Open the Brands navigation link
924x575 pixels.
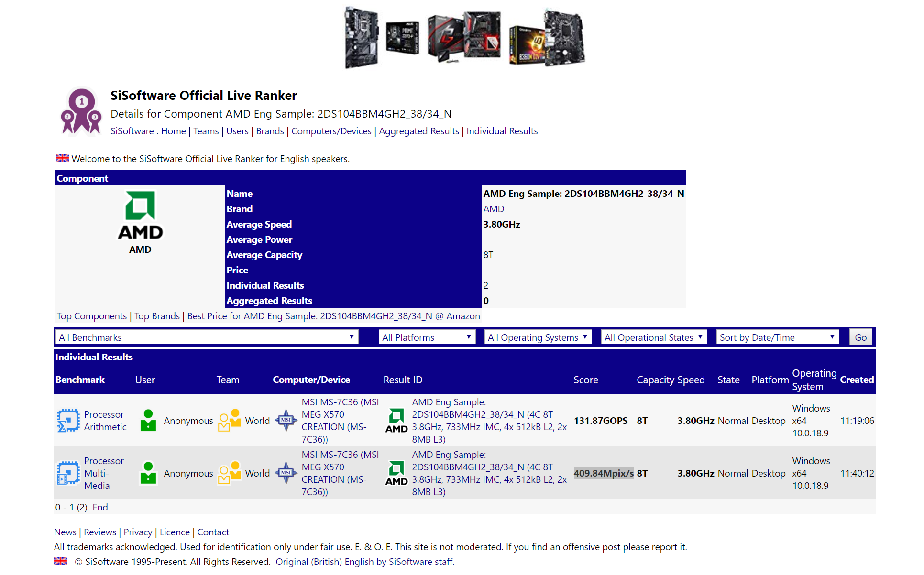click(x=270, y=131)
